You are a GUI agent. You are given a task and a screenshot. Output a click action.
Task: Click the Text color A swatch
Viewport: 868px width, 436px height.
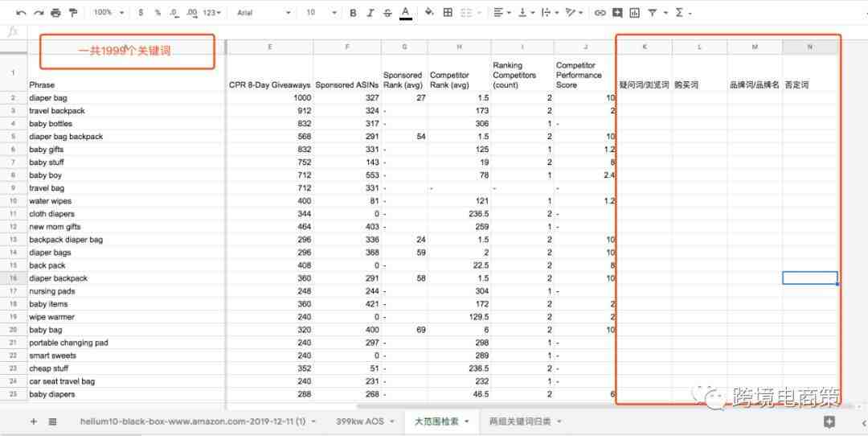pyautogui.click(x=406, y=13)
